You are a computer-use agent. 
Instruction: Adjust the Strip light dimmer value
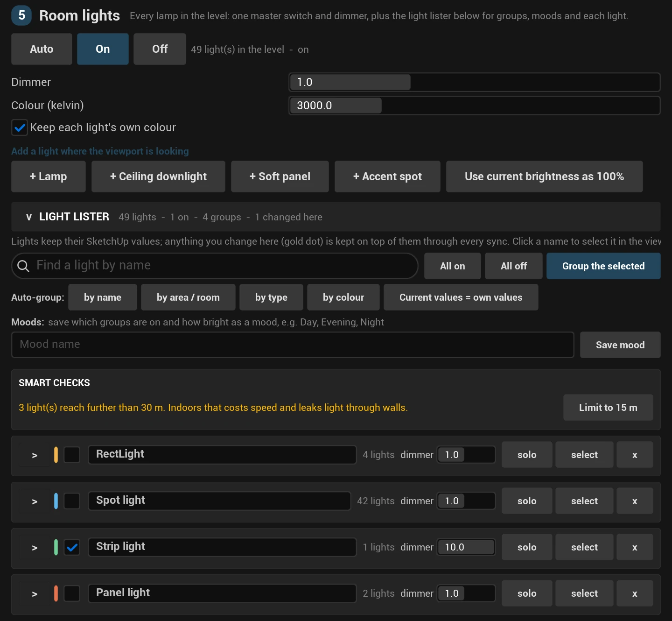(x=466, y=547)
